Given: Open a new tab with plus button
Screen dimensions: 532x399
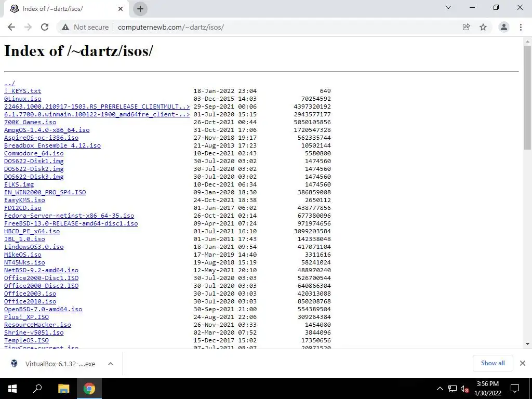Looking at the screenshot, I should pyautogui.click(x=140, y=9).
